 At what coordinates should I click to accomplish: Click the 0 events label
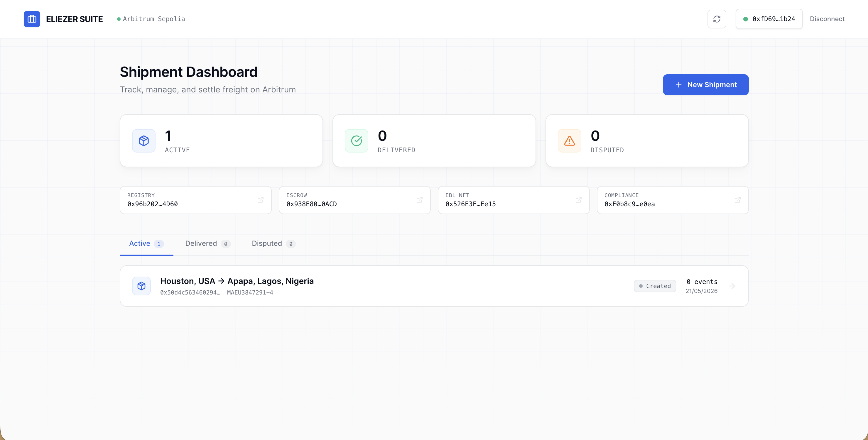[x=702, y=282]
